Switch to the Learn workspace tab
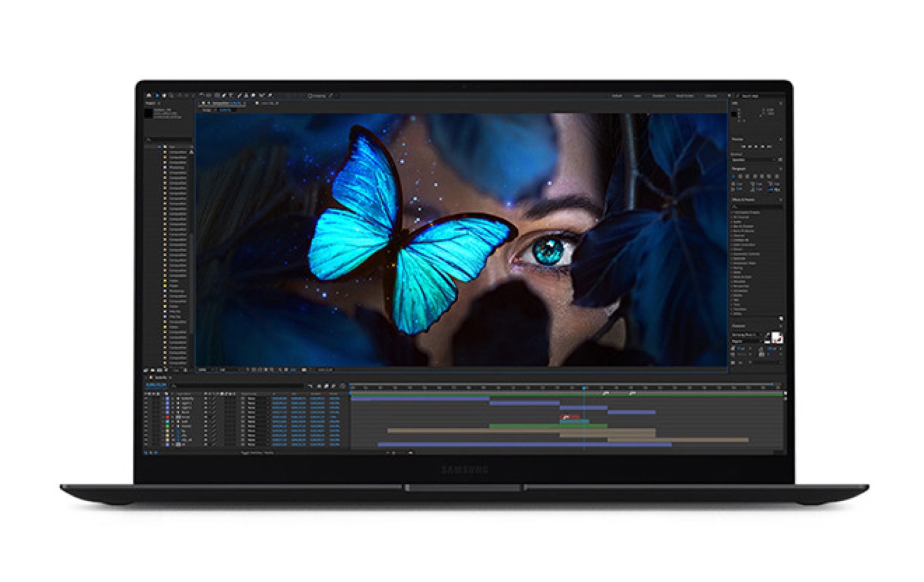Screen dimensions: 924x582 [638, 96]
